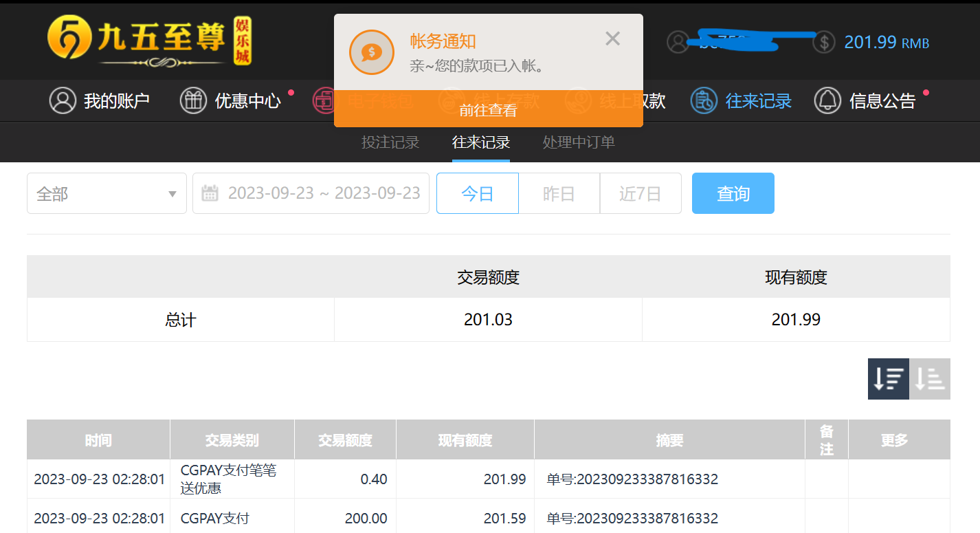The image size is (980, 533).
Task: Click the 单号 summary in the 0.40 row
Action: (x=632, y=479)
